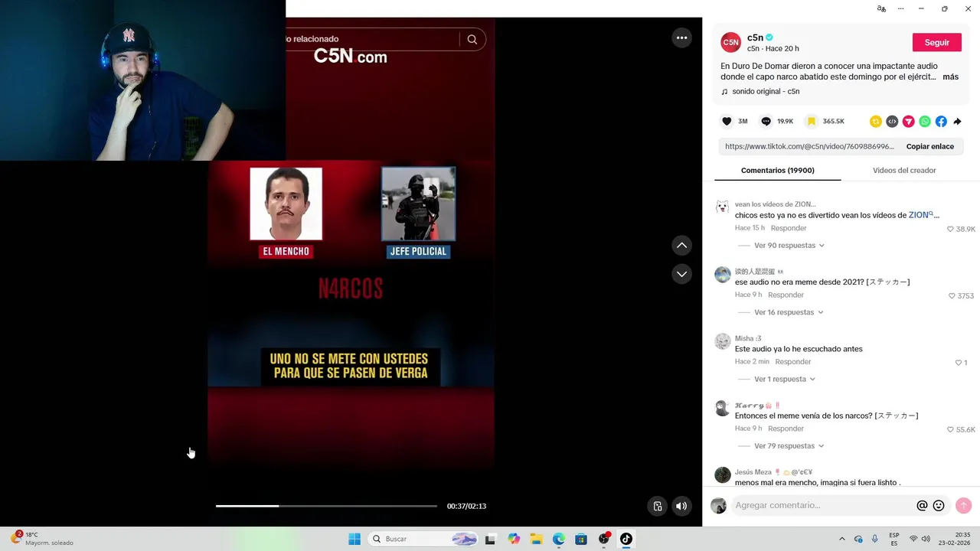Open Microsoft Edge from taskbar
The width and height of the screenshot is (980, 551).
coord(559,539)
